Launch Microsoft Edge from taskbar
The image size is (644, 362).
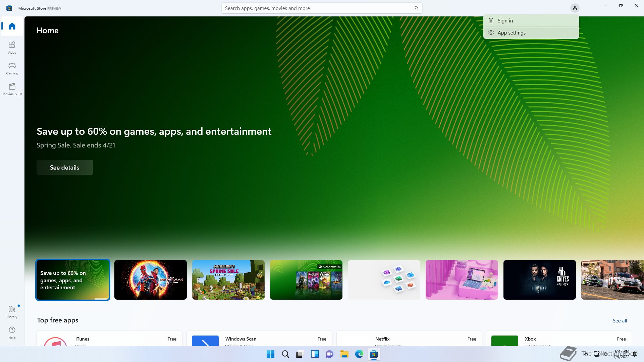point(359,354)
